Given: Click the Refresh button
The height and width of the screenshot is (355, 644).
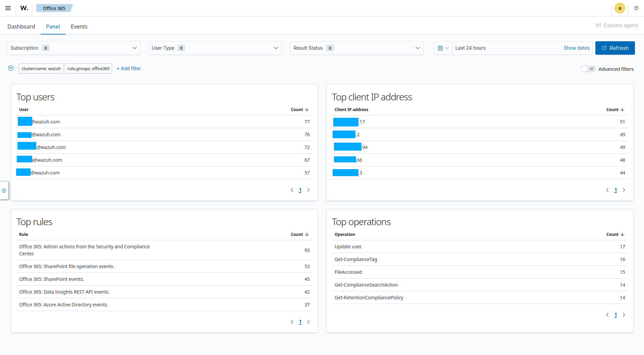Looking at the screenshot, I should point(615,48).
